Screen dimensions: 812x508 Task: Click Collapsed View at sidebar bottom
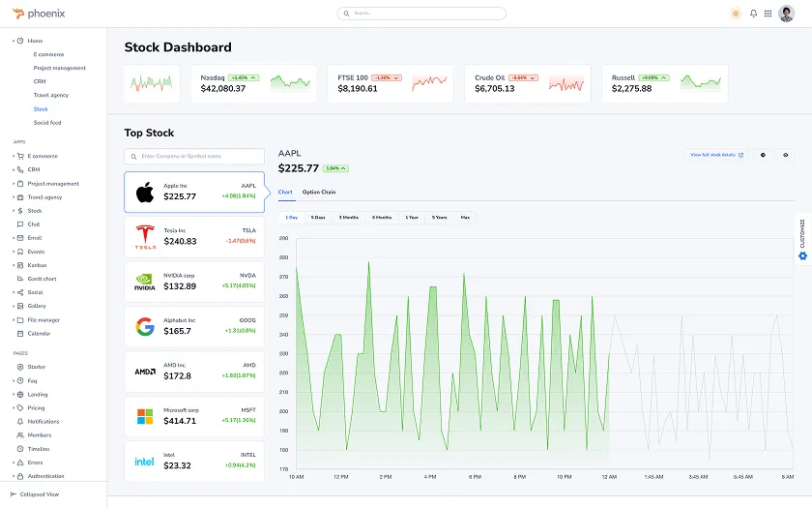click(35, 494)
